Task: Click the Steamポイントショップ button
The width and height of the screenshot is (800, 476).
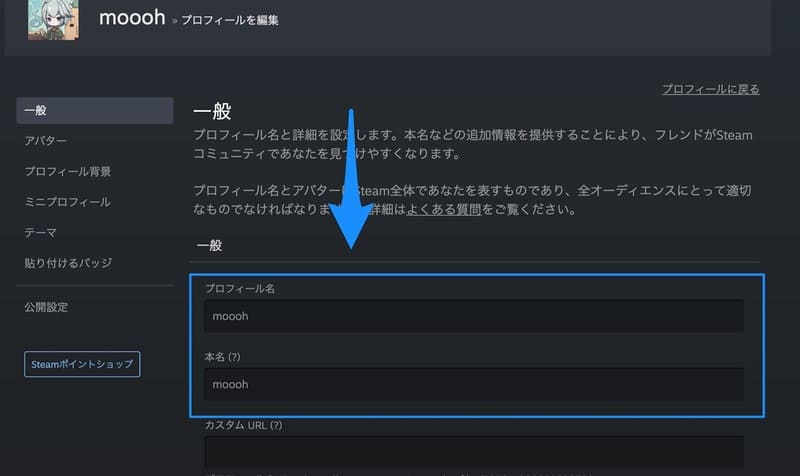Action: point(82,364)
